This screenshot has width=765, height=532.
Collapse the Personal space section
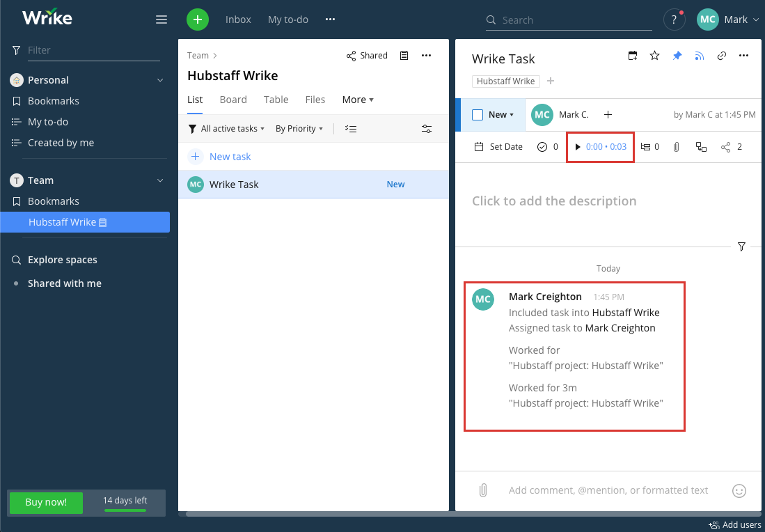(x=160, y=80)
